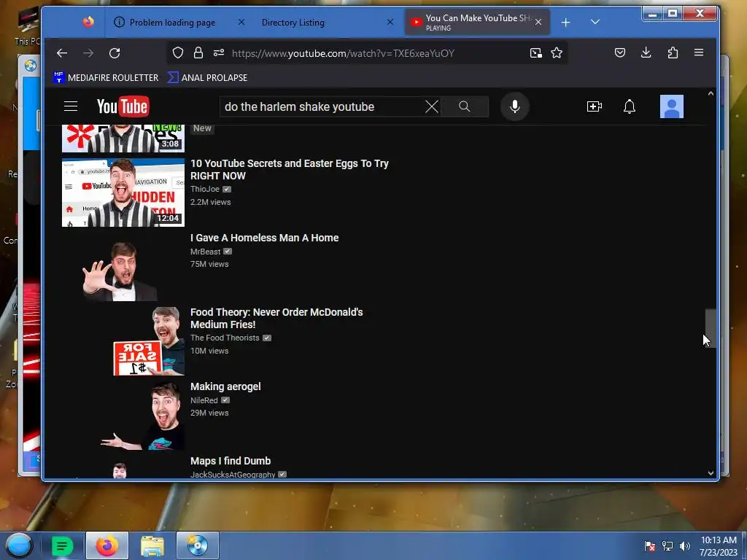The height and width of the screenshot is (560, 747).
Task: Click the Homeless Man video thumbnail
Action: (x=123, y=267)
